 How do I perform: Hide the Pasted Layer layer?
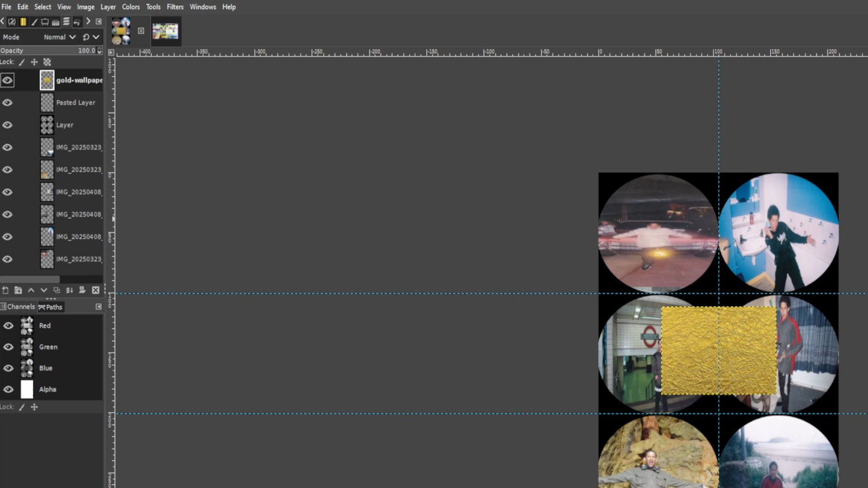coord(7,103)
